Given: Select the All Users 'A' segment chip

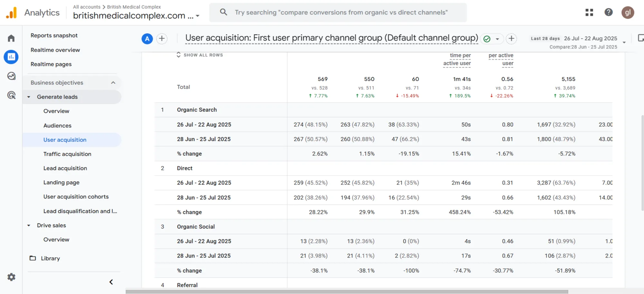Looking at the screenshot, I should pyautogui.click(x=147, y=39).
